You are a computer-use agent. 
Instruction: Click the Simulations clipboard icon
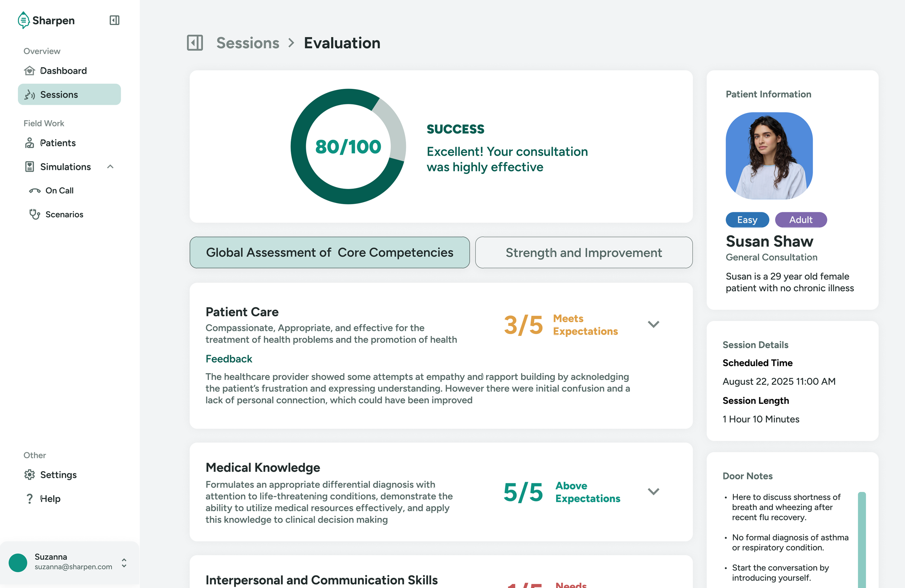(29, 166)
